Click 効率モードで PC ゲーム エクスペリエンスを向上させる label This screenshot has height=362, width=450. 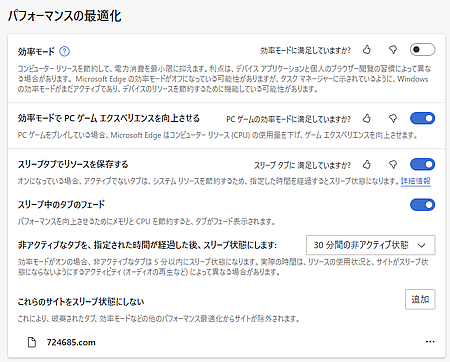(x=109, y=118)
